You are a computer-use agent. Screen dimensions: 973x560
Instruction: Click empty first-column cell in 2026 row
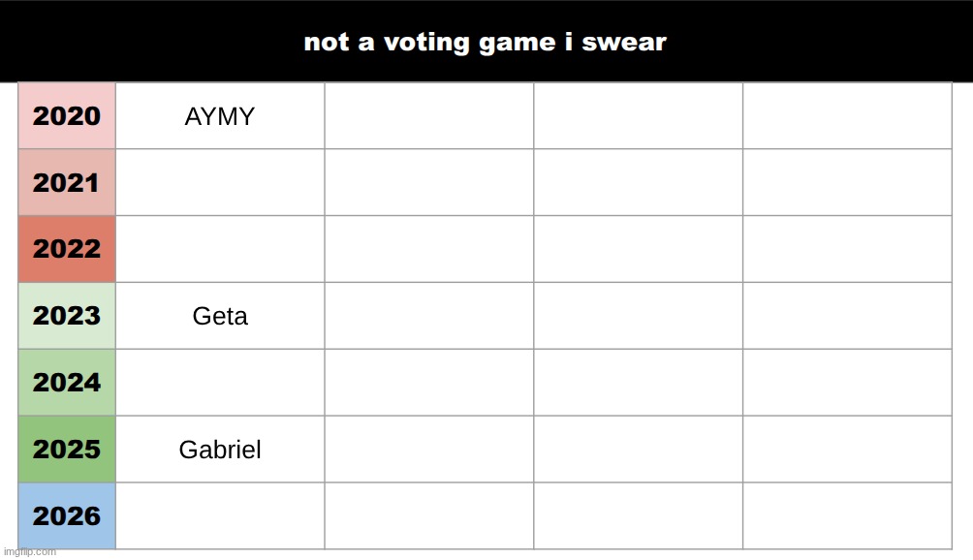220,516
